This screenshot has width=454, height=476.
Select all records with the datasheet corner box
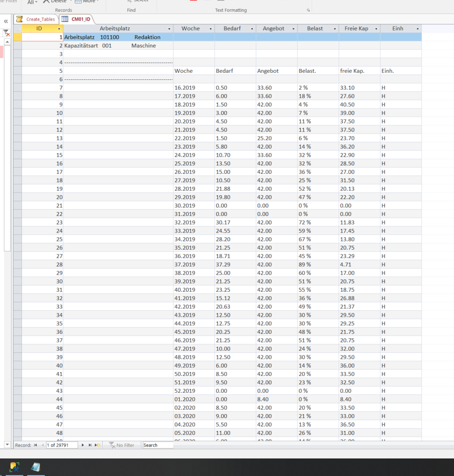(18, 29)
